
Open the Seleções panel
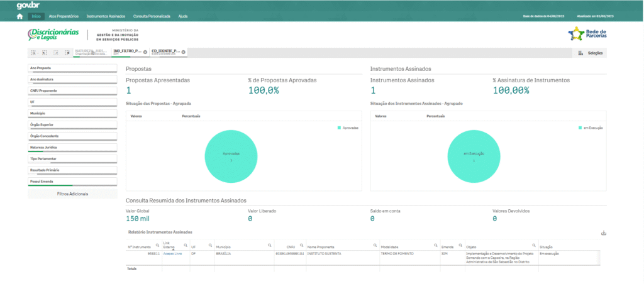(x=590, y=53)
